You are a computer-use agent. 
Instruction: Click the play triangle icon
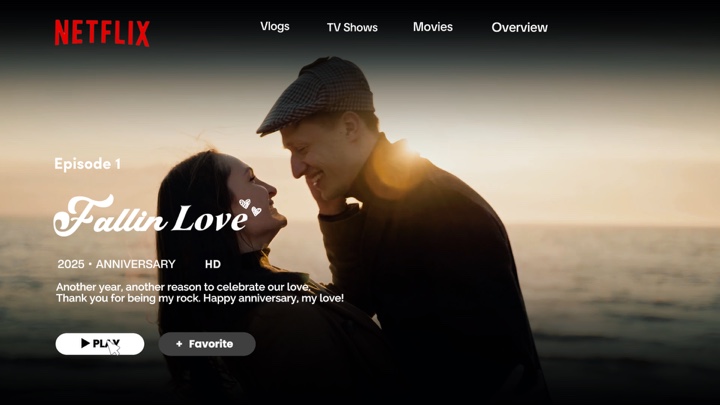coord(85,344)
